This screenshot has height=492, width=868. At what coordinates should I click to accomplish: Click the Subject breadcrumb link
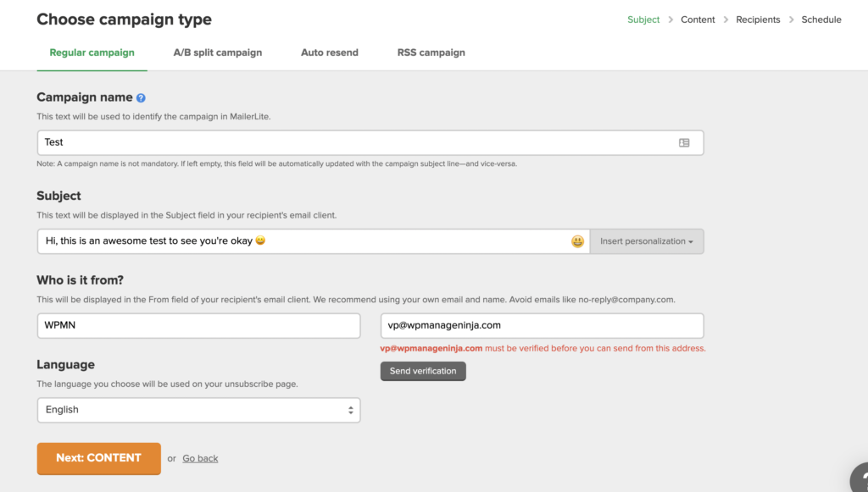click(643, 19)
